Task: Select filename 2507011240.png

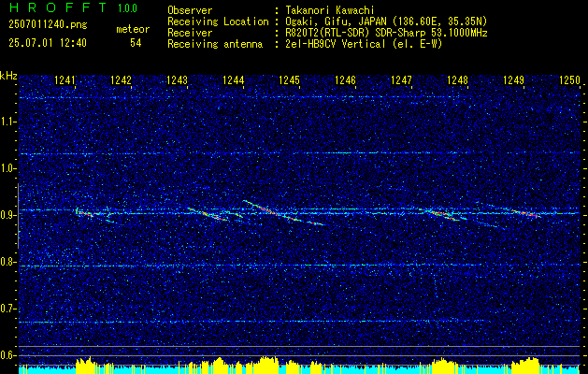Action: click(48, 24)
